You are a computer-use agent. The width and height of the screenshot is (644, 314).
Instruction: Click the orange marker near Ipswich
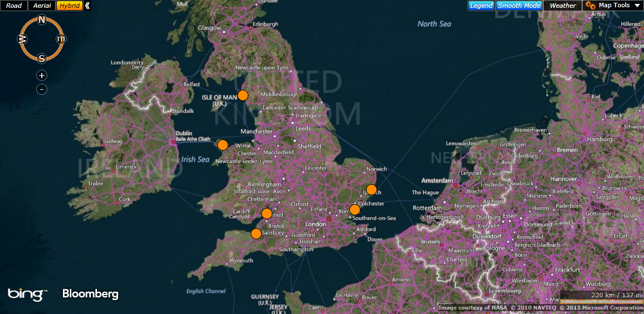[x=372, y=190]
